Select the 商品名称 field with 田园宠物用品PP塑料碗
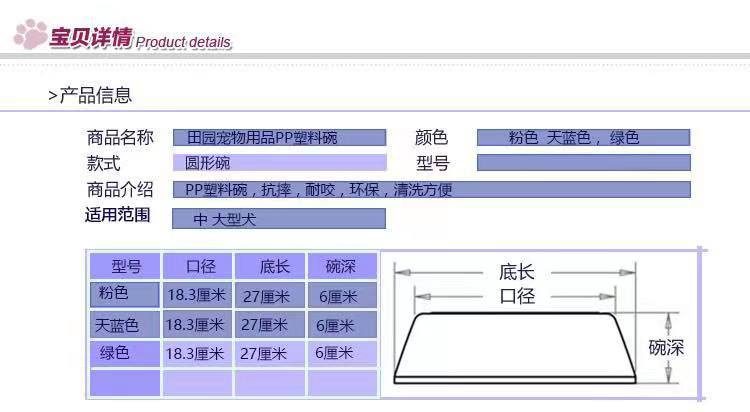 coord(279,137)
